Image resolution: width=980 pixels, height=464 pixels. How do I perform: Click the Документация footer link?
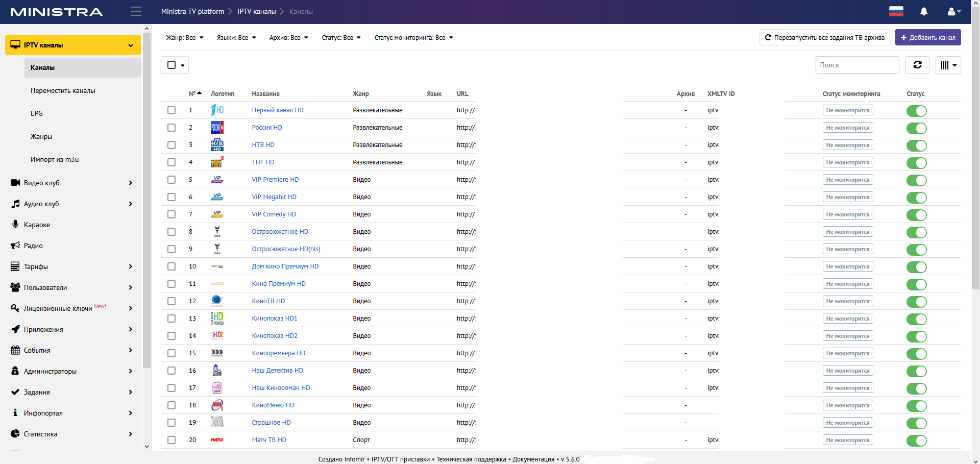click(x=533, y=459)
